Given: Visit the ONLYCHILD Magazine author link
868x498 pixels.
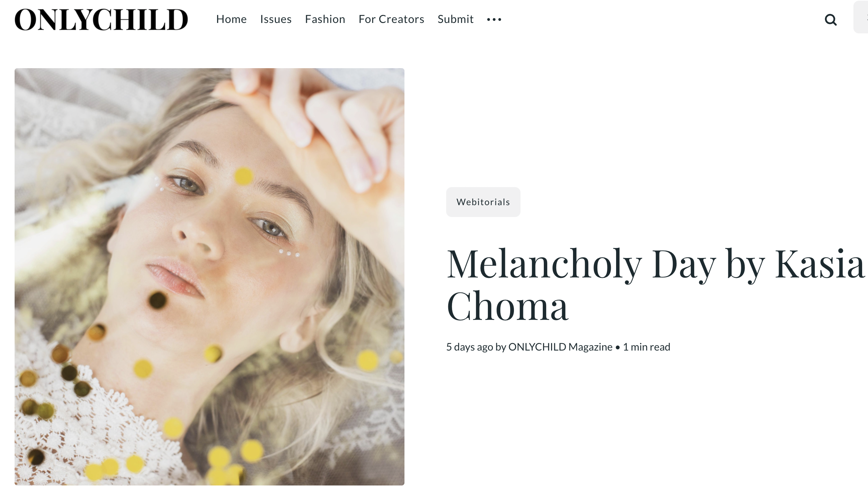Looking at the screenshot, I should [x=560, y=347].
